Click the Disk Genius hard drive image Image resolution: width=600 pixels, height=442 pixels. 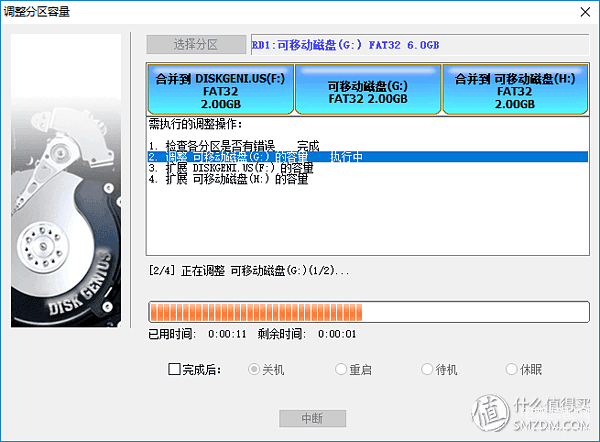(x=66, y=181)
